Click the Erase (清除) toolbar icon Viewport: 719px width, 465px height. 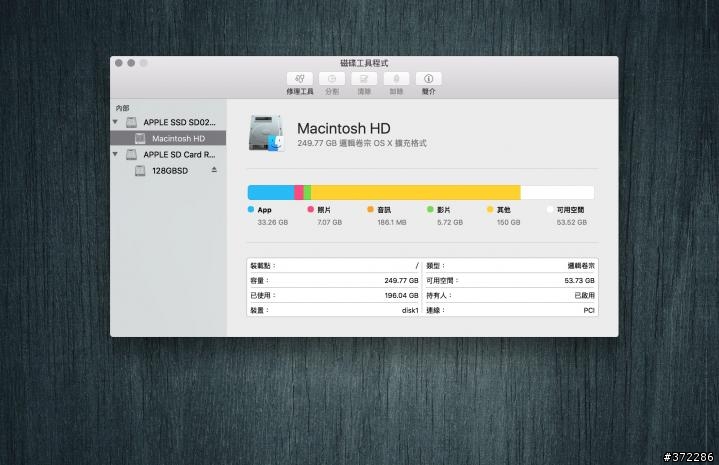point(364,79)
